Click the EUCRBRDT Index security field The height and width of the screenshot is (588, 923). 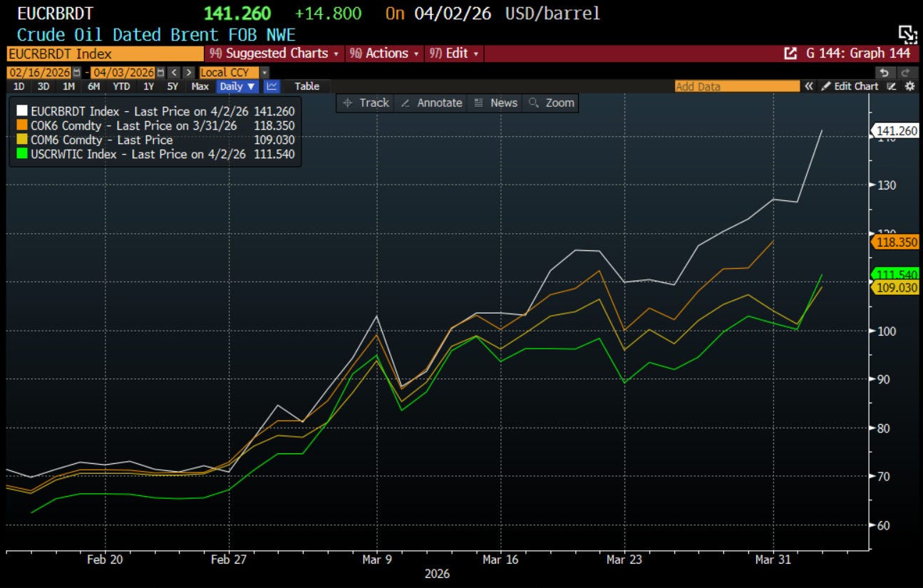pyautogui.click(x=105, y=53)
